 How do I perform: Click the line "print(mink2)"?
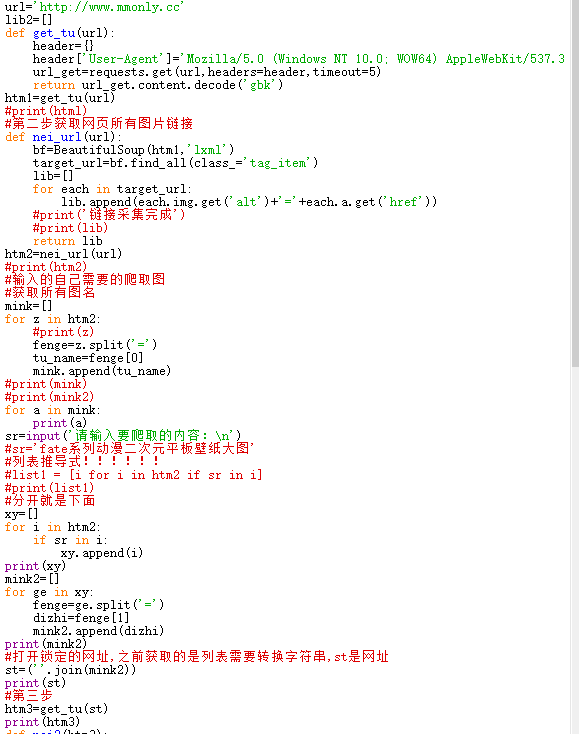click(46, 644)
